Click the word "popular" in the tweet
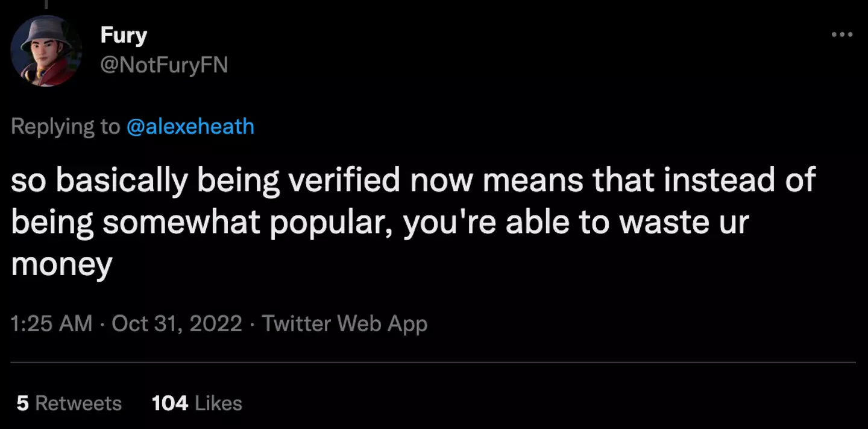Image resolution: width=868 pixels, height=429 pixels. pyautogui.click(x=329, y=223)
